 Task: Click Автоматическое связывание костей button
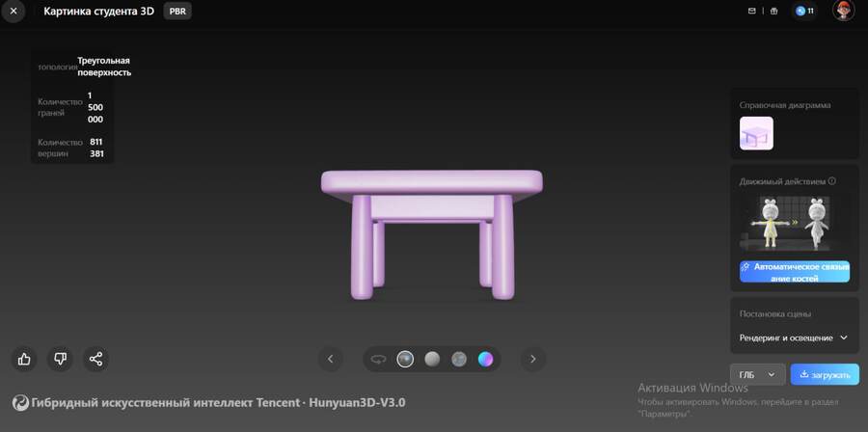coord(795,272)
